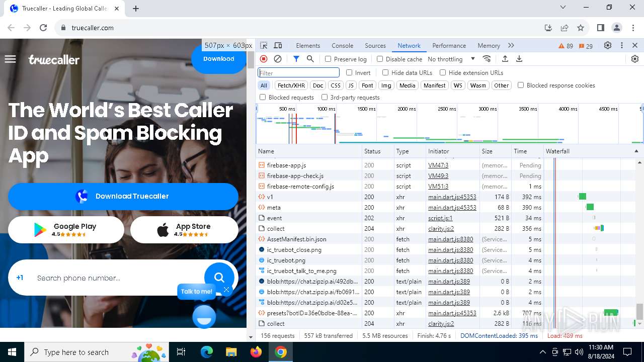644x362 pixels.
Task: Expand more DevTools tabs chevron
Action: (x=511, y=45)
